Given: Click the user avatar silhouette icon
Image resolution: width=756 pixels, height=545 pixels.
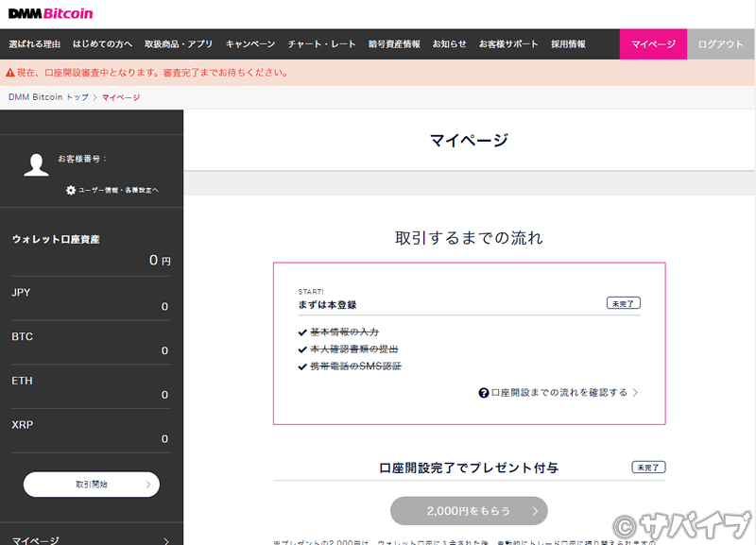Looking at the screenshot, I should (x=36, y=164).
